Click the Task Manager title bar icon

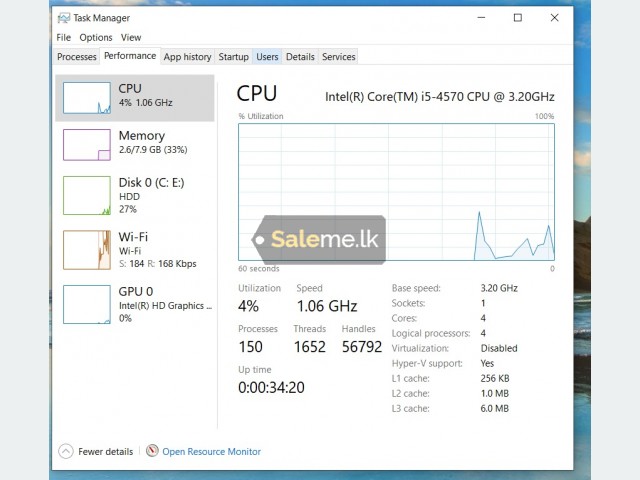[x=63, y=18]
